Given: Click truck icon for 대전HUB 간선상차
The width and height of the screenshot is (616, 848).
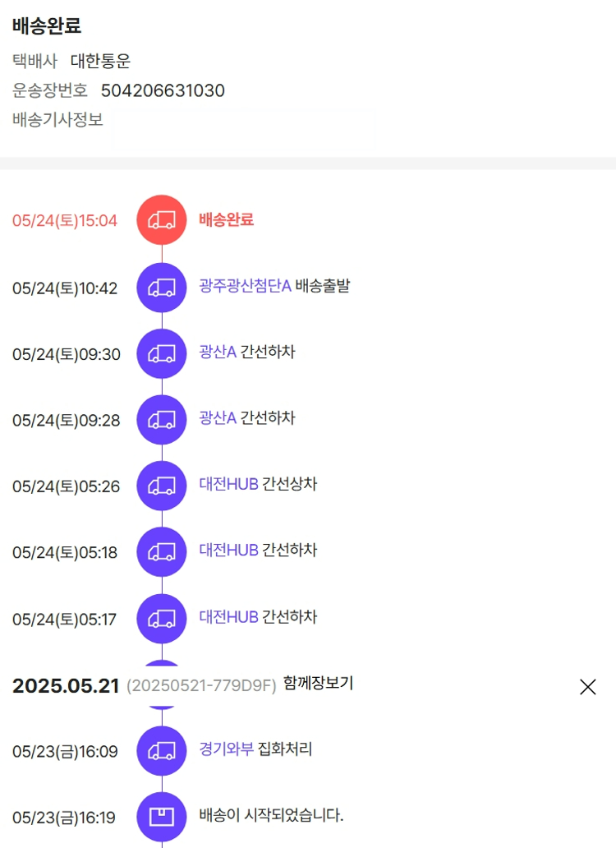Looking at the screenshot, I should [x=162, y=486].
